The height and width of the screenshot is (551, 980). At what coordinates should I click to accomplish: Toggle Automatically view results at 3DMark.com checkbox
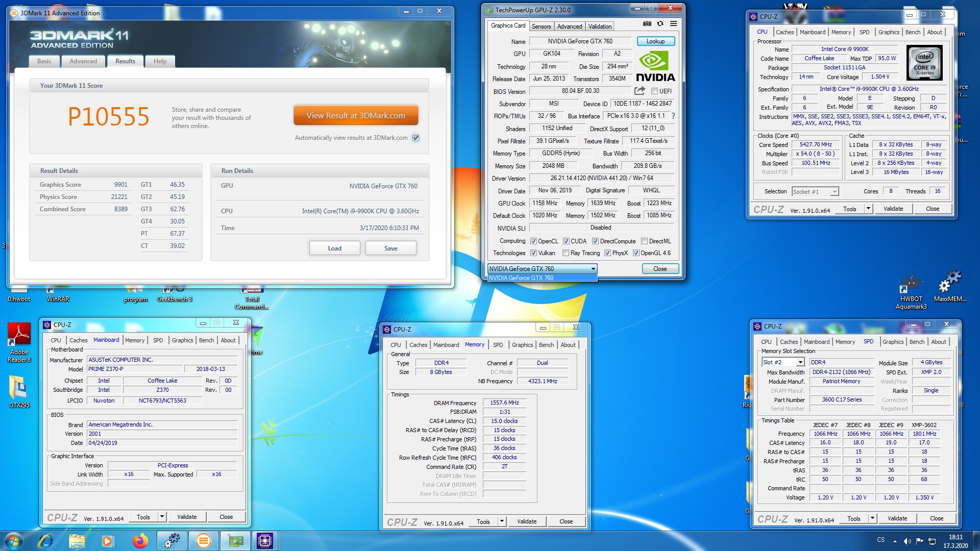[x=415, y=138]
